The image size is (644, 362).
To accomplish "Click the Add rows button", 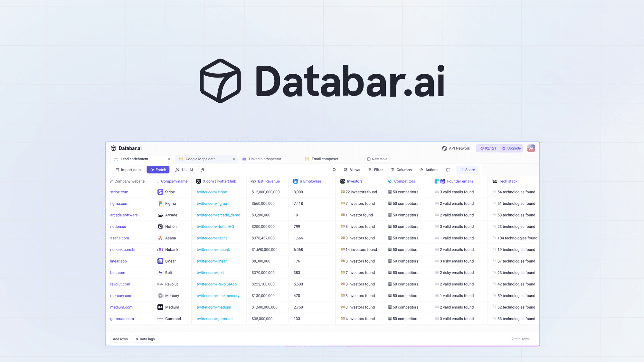I will tap(120, 339).
